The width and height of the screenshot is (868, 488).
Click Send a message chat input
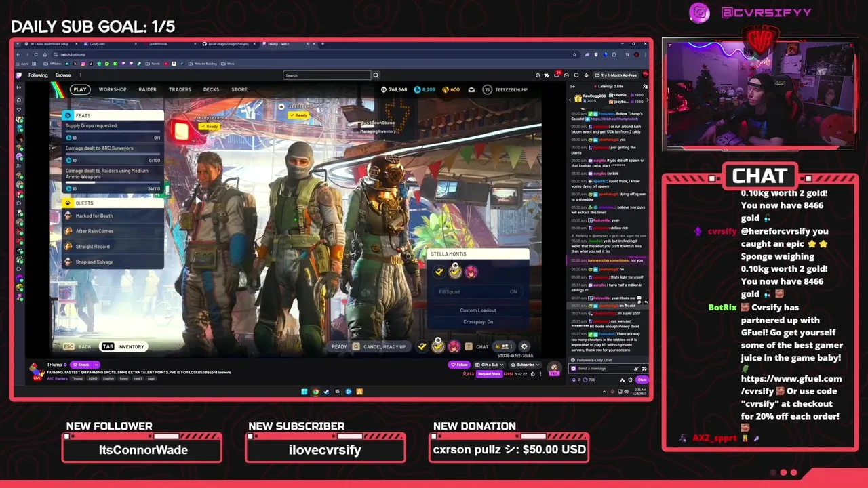pyautogui.click(x=608, y=369)
